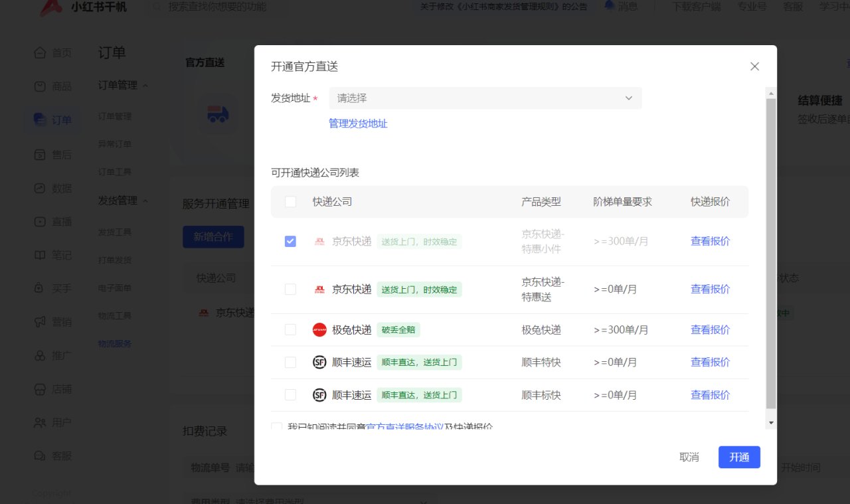Collapse the 订单管理 section in sidebar
This screenshot has height=504, width=850.
(145, 86)
